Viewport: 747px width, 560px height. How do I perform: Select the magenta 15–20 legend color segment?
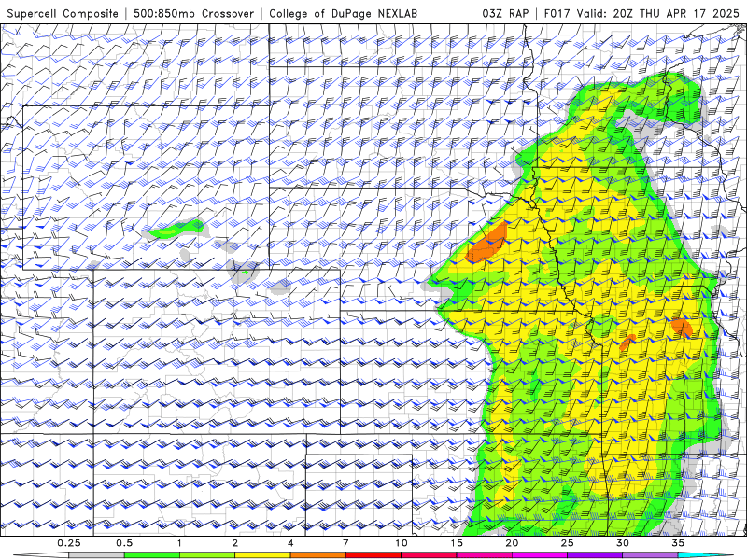point(484,555)
